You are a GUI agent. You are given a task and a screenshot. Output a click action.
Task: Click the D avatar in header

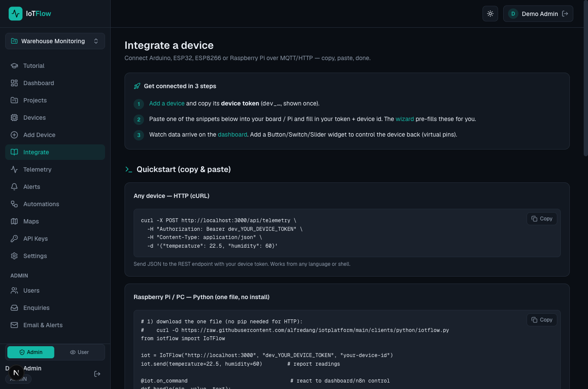coord(513,14)
